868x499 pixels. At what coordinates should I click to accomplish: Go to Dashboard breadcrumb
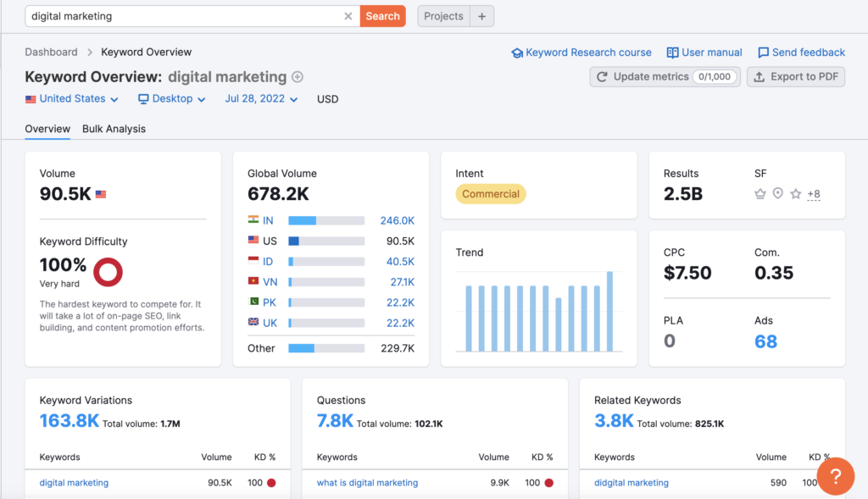coord(51,52)
